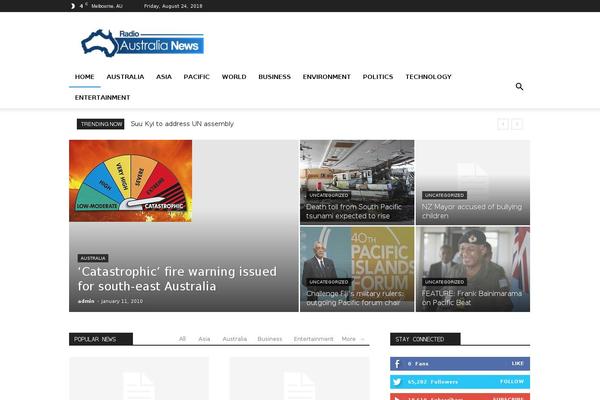
Task: Open trending story Suu Kyi to address UN
Action: (x=182, y=124)
